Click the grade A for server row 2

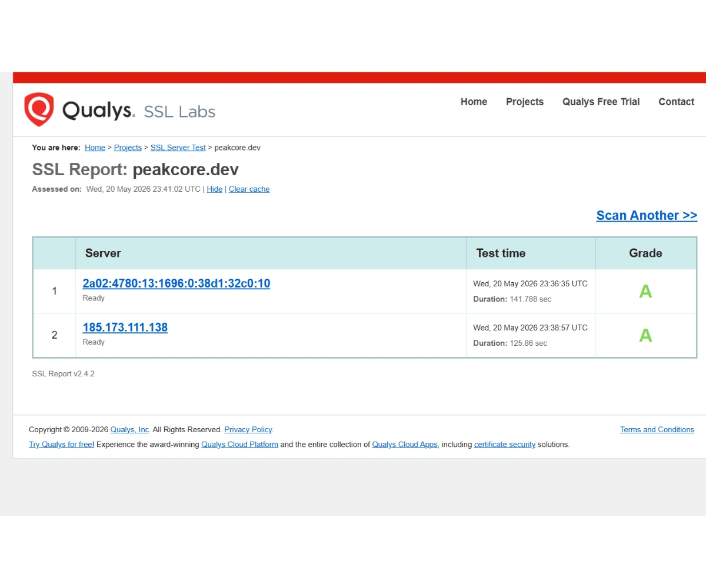(x=645, y=336)
